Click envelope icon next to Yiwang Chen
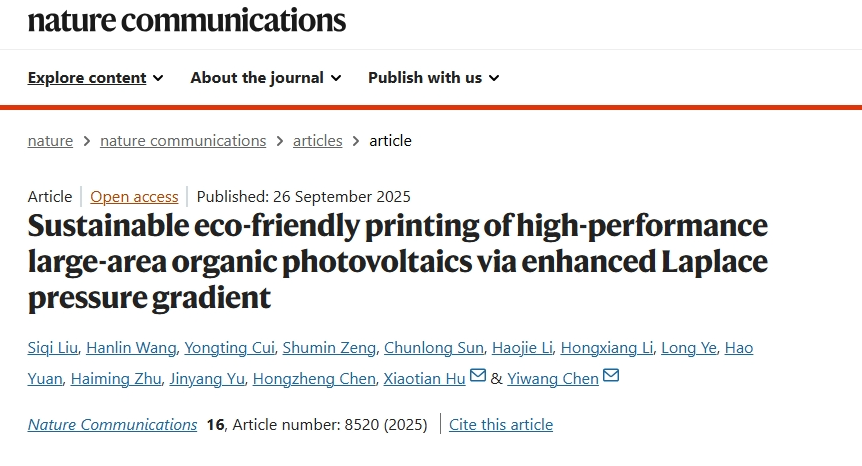862x466 pixels. point(611,376)
